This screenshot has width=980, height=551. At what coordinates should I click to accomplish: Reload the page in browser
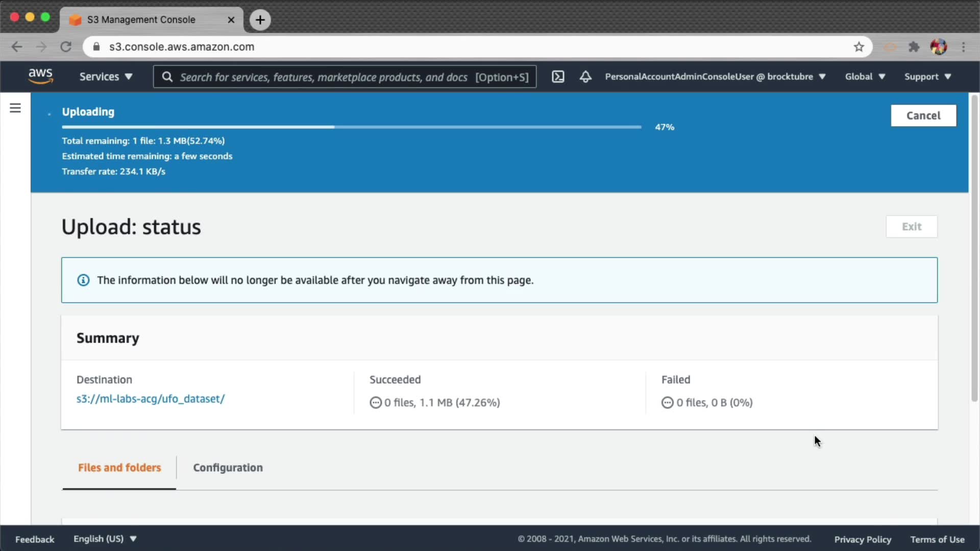tap(66, 47)
